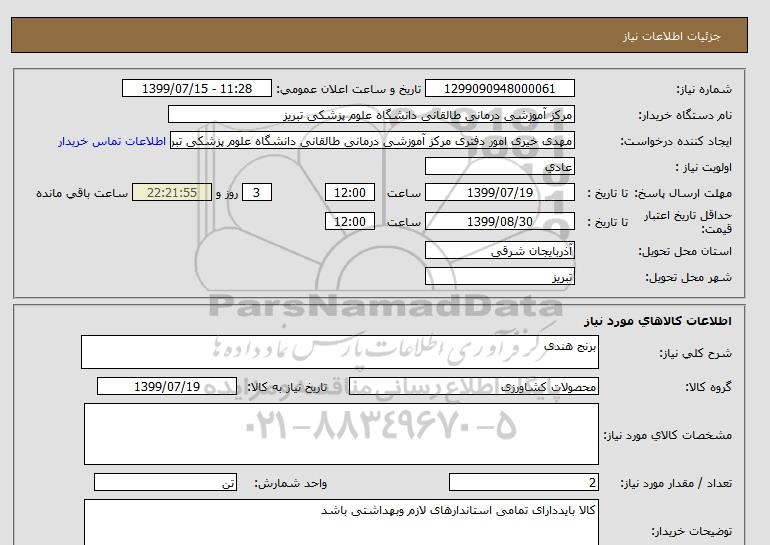Click the header جزئیات اطلاعات نیاز
The height and width of the screenshot is (545, 770).
tap(671, 36)
